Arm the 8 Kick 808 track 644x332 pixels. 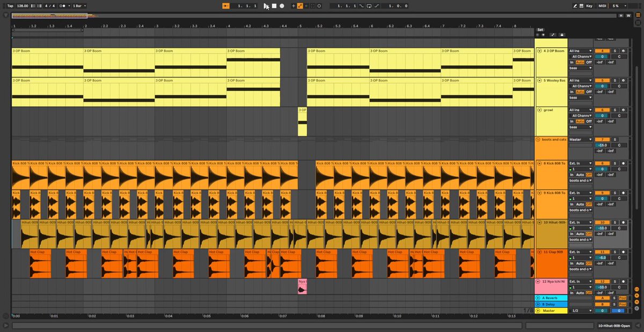623,163
